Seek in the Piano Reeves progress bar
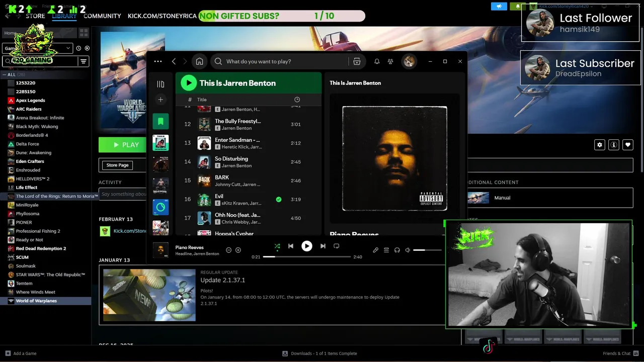This screenshot has height=362, width=644. click(x=306, y=257)
